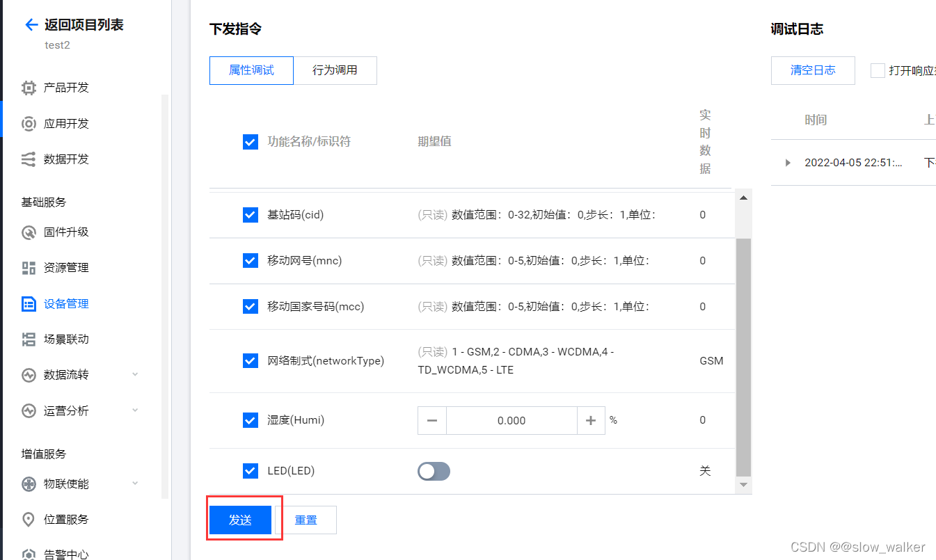Click the 告警中心 icon
Screen dimensions: 936x560
29,554
